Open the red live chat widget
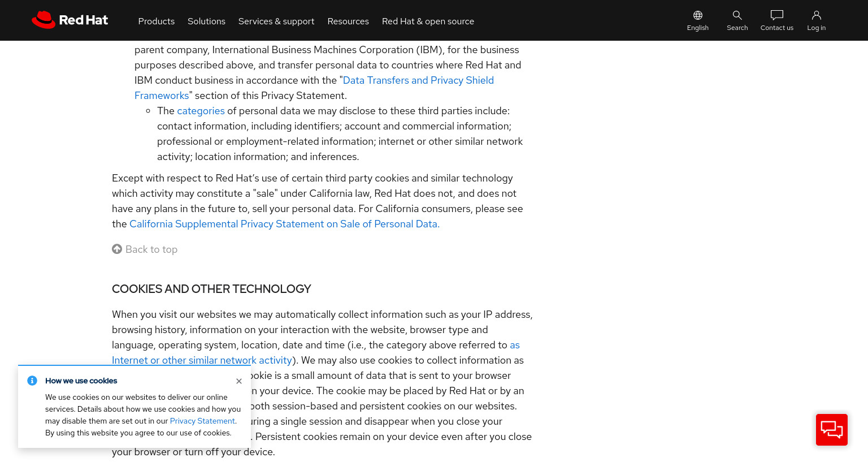868x466 pixels. point(832,430)
